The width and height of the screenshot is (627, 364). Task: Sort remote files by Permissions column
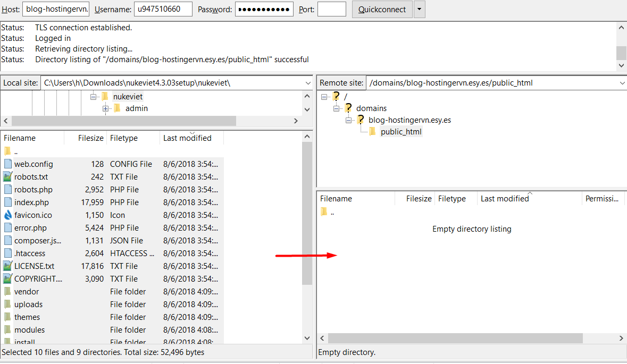click(x=603, y=199)
